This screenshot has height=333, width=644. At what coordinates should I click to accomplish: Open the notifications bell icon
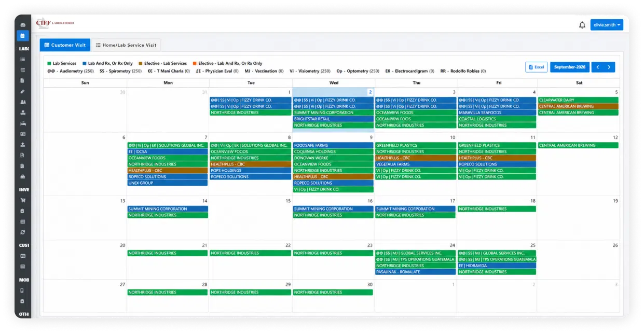[x=582, y=25]
